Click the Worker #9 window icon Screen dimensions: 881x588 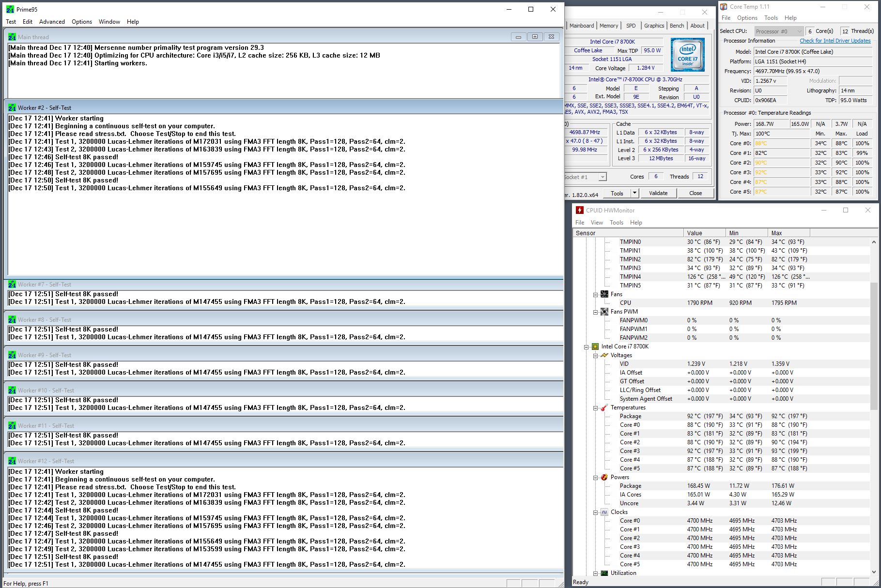pos(12,355)
